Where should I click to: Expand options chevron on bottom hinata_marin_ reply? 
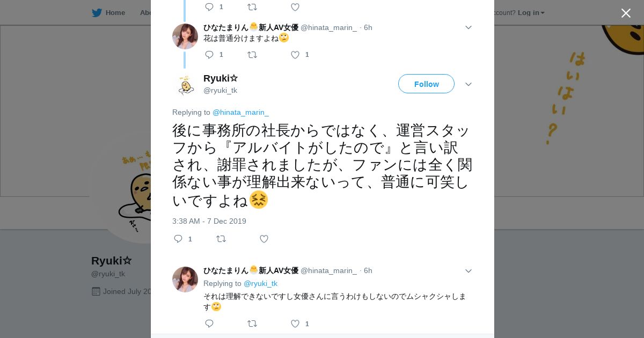click(x=469, y=271)
